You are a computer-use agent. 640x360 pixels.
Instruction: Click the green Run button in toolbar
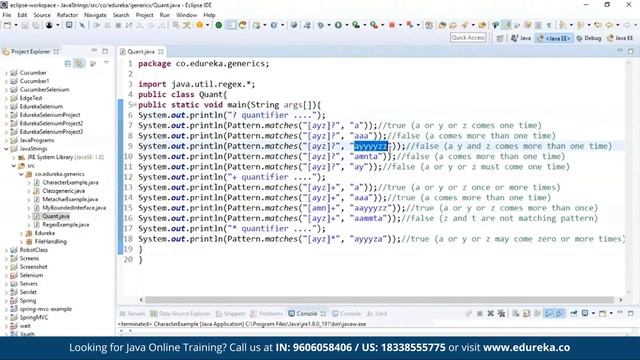click(338, 25)
